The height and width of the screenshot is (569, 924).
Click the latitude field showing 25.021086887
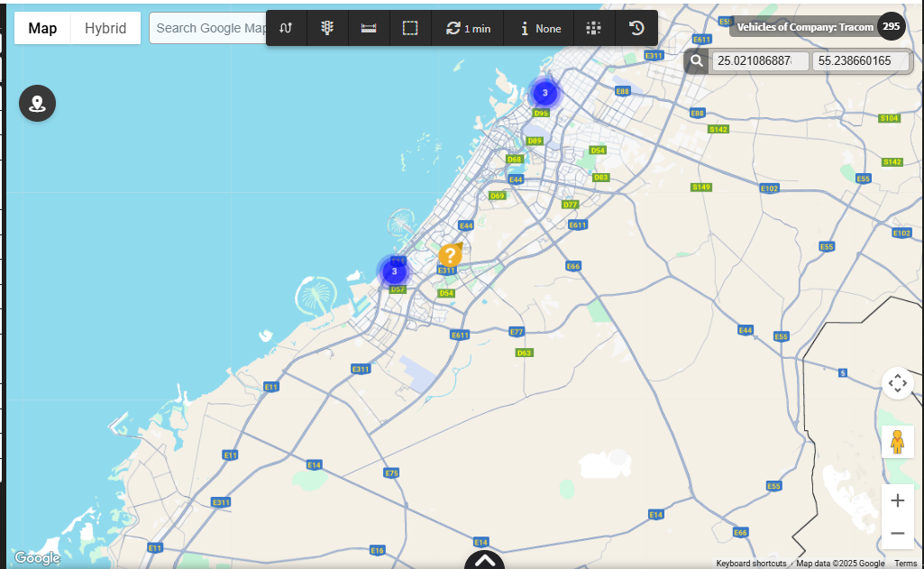point(759,61)
